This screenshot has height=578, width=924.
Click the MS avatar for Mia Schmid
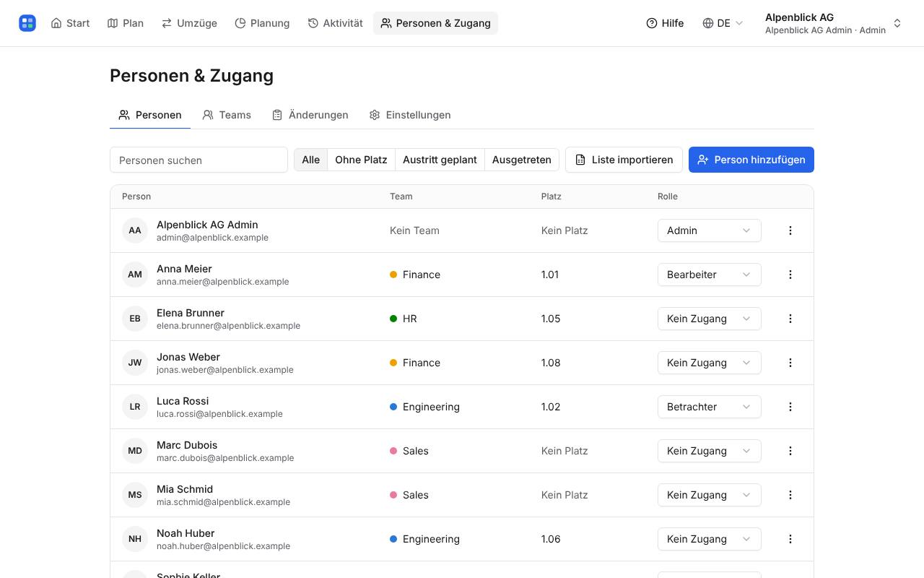pyautogui.click(x=135, y=495)
